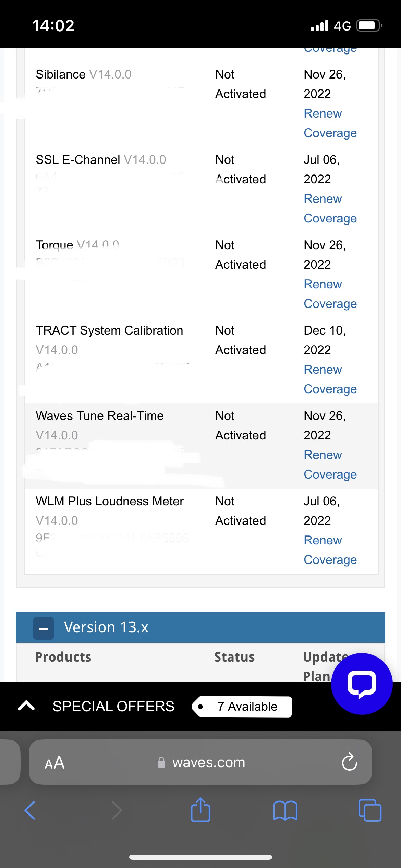This screenshot has height=868, width=401.
Task: Renew Coverage for WLM Plus Loudness Meter
Action: [x=330, y=550]
